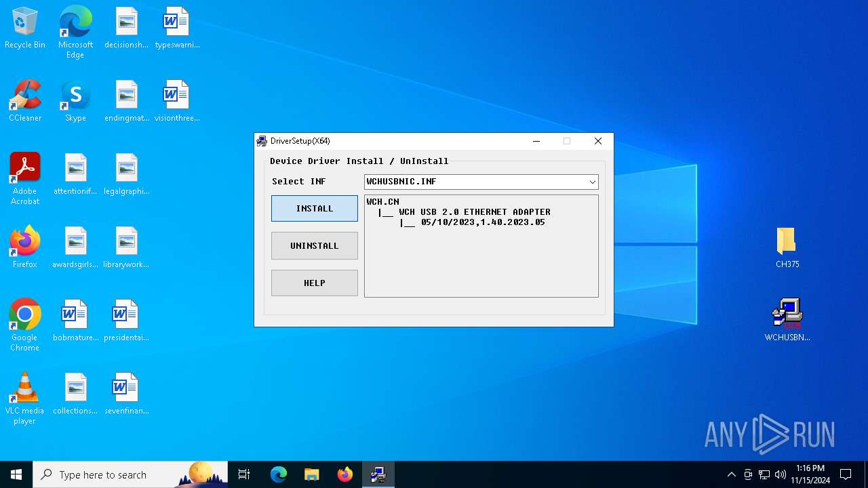This screenshot has width=868, height=488.
Task: Select the VLC media player shortcut
Action: coord(25,399)
